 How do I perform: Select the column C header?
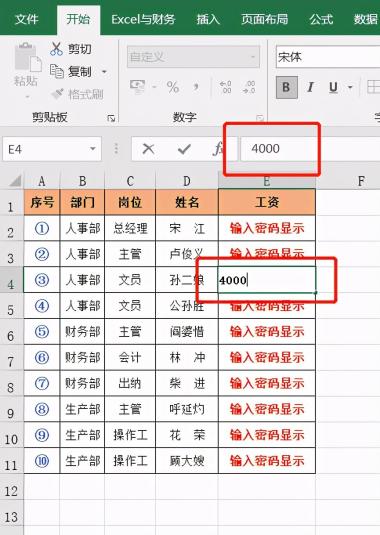[130, 181]
